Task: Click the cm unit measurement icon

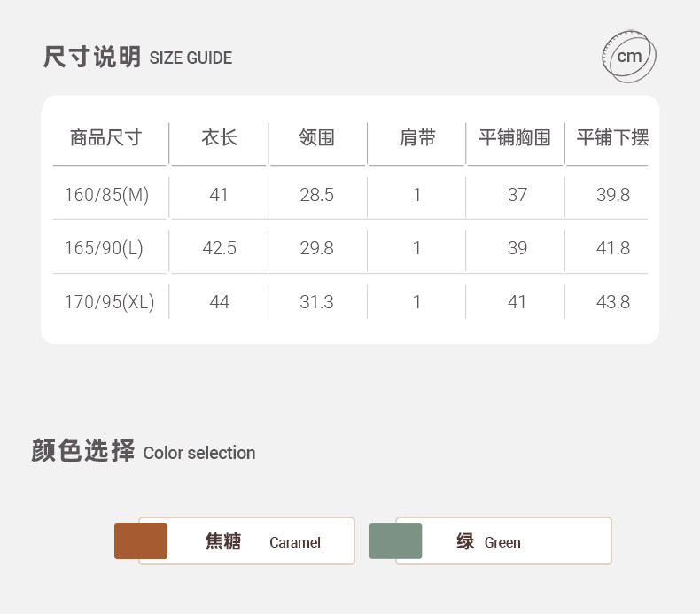Action: [x=629, y=57]
